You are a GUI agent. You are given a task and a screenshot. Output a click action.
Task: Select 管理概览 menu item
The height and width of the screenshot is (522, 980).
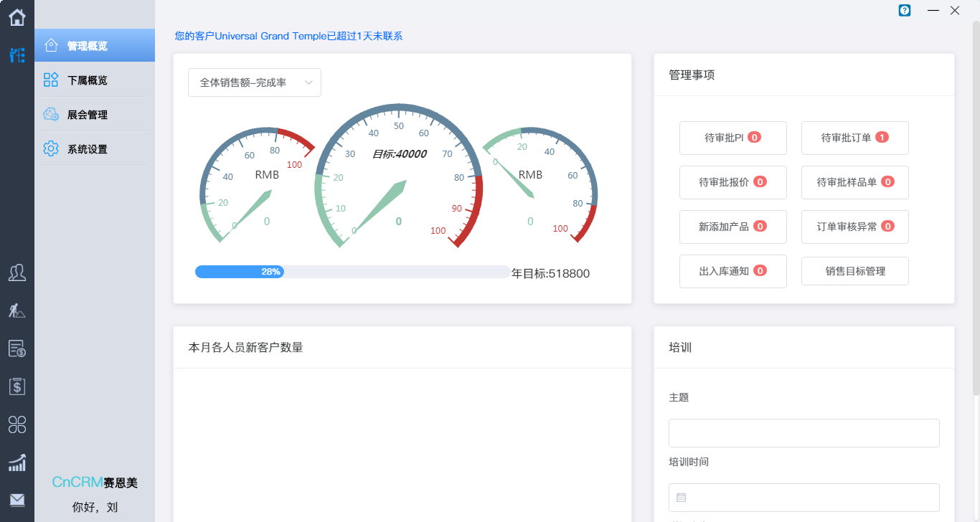pos(95,45)
